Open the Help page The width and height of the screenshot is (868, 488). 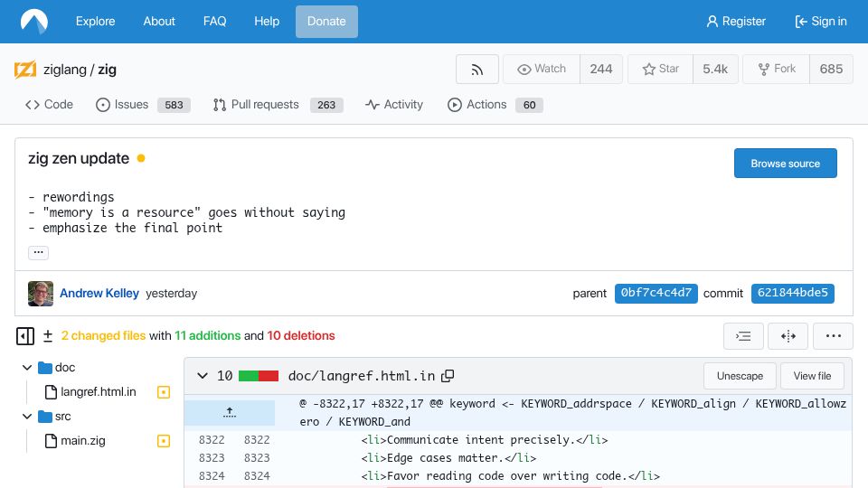267,22
